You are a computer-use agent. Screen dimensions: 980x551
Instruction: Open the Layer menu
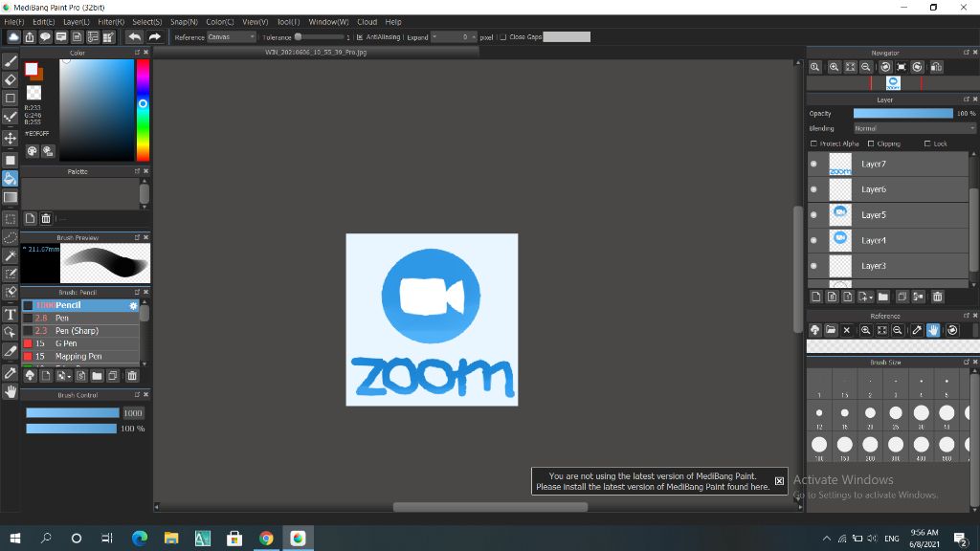[x=77, y=22]
